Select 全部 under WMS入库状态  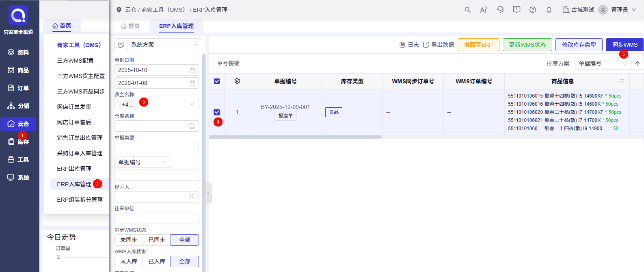[x=185, y=261]
